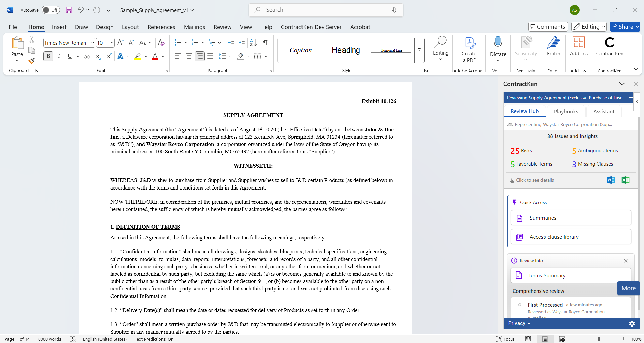Open the Add-ins gallery
Screen dimensions: 644x343
click(x=579, y=46)
